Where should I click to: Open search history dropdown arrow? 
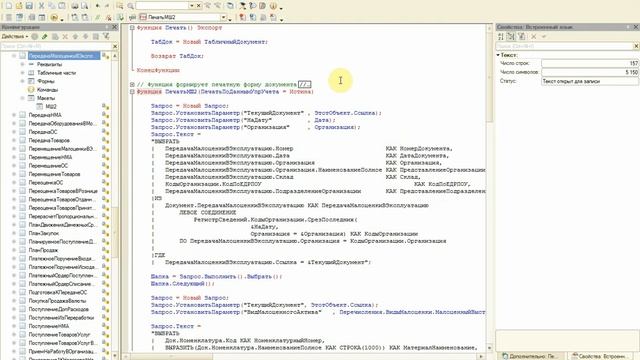(x=191, y=6)
